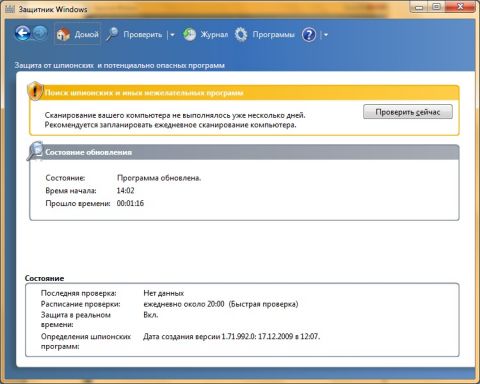Image resolution: width=480 pixels, height=384 pixels.
Task: Select the definitions version 1.71.992.0 text
Action: [232, 336]
